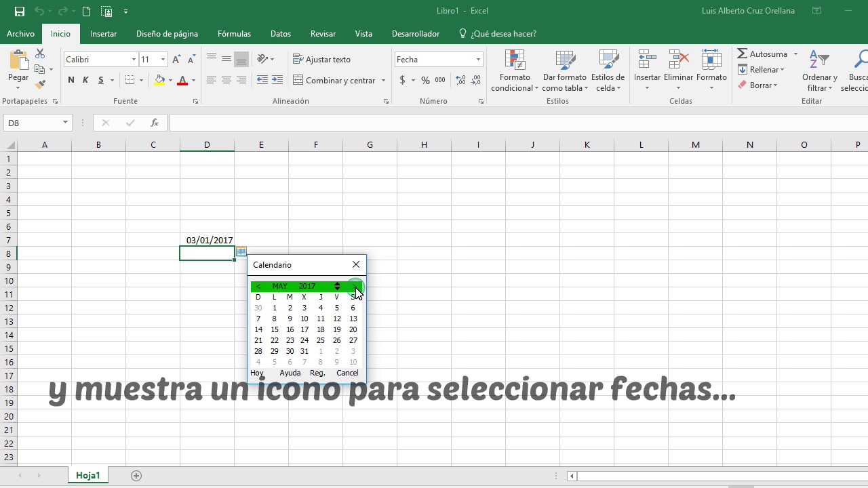Click the decrease indent icon

[x=262, y=80]
